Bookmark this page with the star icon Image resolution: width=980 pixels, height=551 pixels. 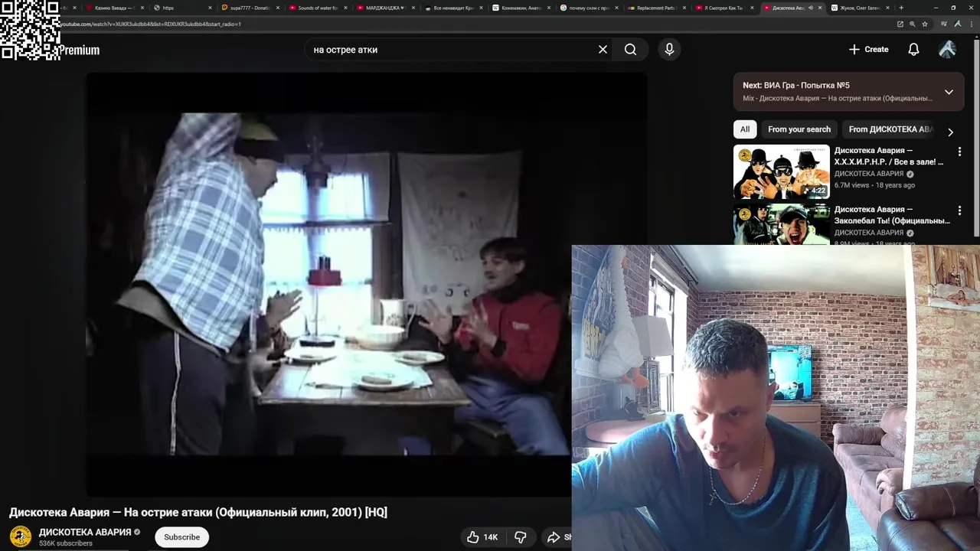pyautogui.click(x=925, y=24)
